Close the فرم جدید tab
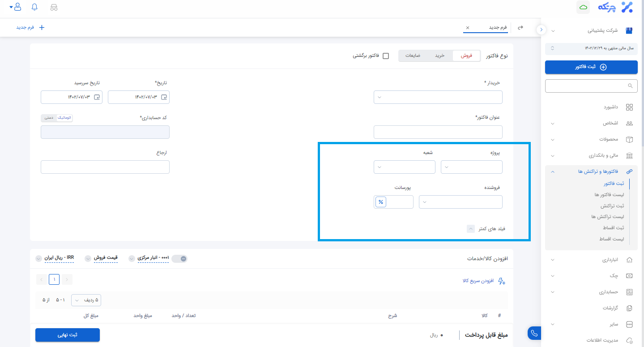This screenshot has height=347, width=644. (x=468, y=28)
